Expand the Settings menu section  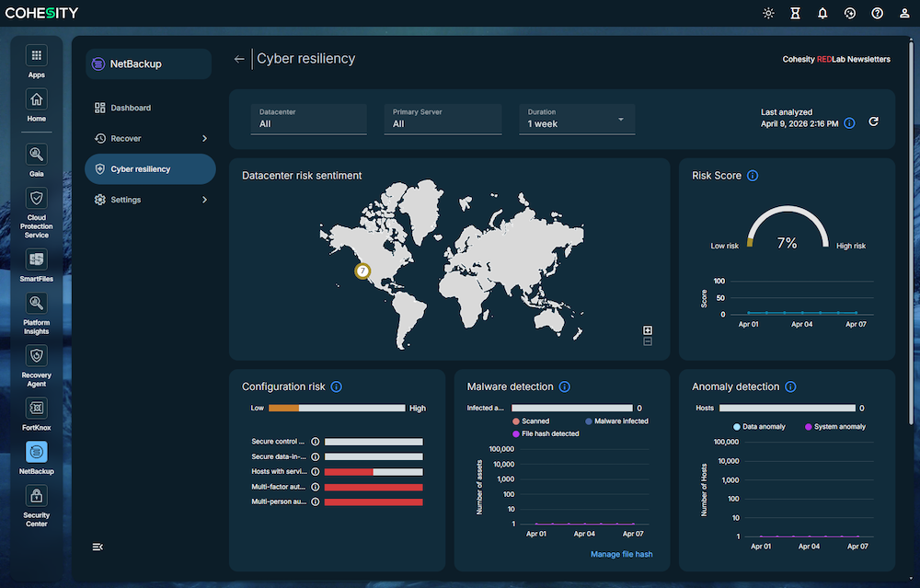point(147,200)
